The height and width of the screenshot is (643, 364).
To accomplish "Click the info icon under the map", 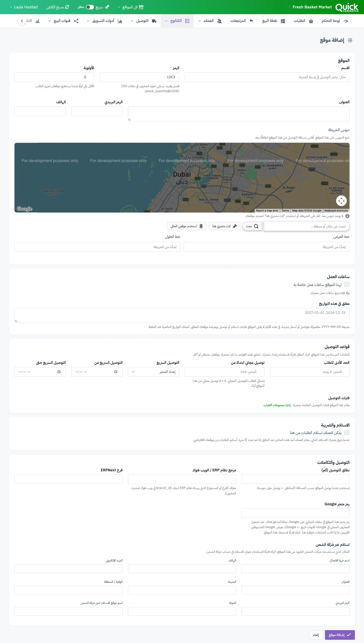I will 347,216.
